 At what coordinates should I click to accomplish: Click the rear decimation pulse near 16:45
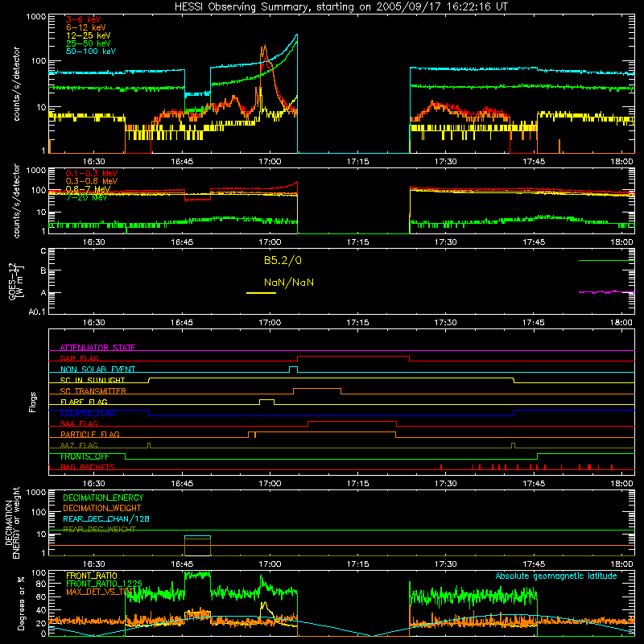(197, 546)
